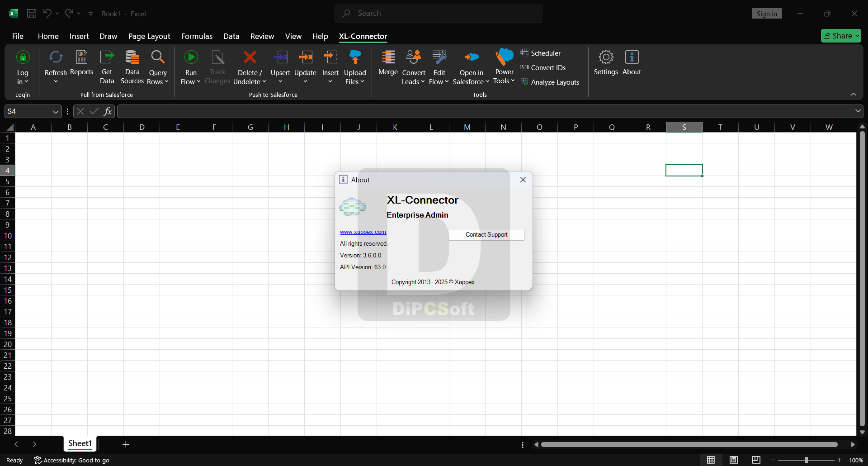Click the Update icon
This screenshot has height=466, width=868.
click(306, 57)
